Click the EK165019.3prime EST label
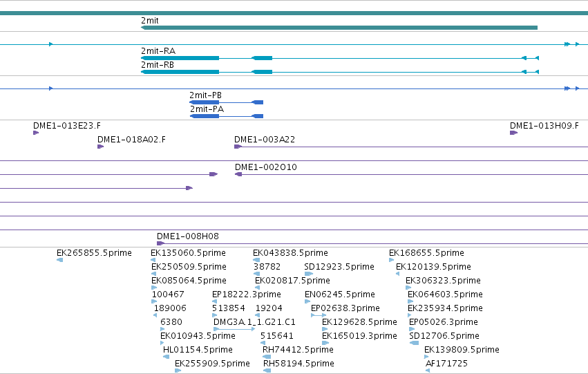 [x=359, y=336]
